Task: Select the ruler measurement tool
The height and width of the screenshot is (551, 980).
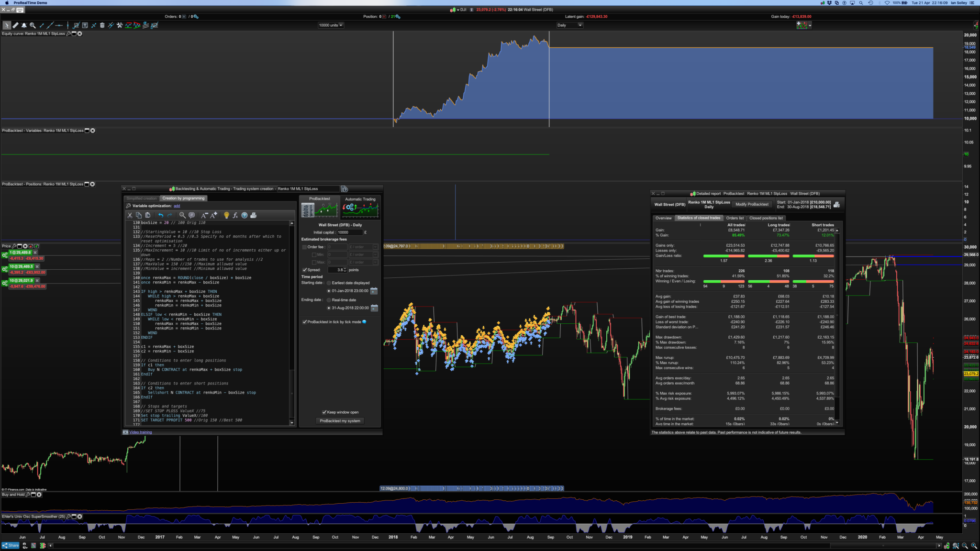Action: 15,25
